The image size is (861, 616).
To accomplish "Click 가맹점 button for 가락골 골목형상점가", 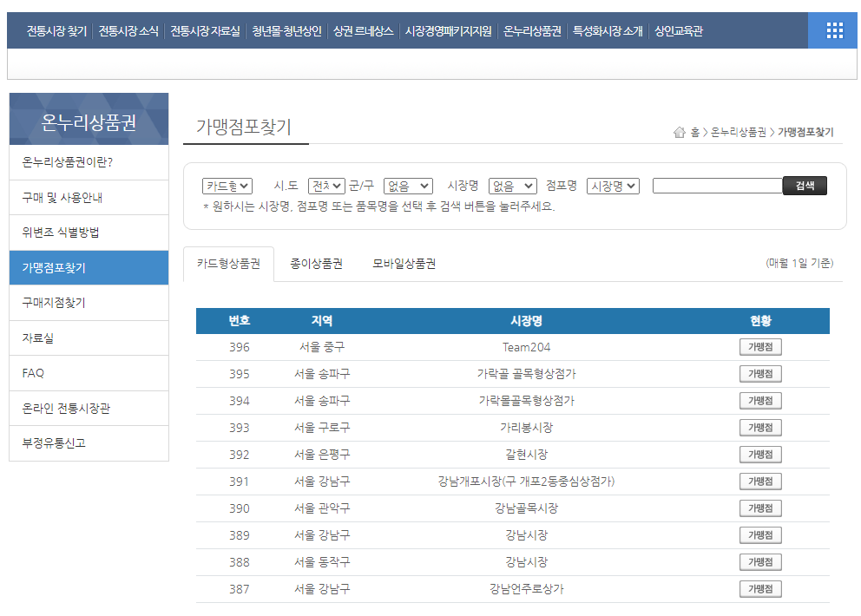I will 760,374.
